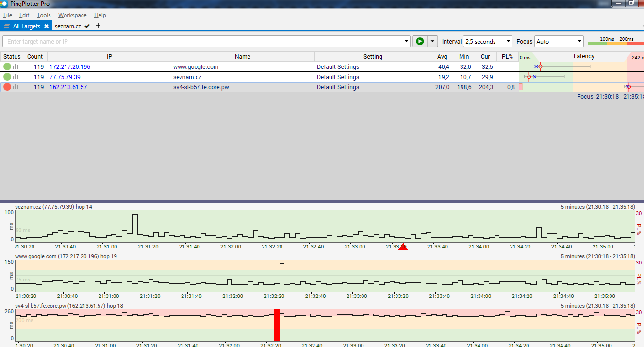Click the IP link 172.217.20.196

tap(70, 67)
